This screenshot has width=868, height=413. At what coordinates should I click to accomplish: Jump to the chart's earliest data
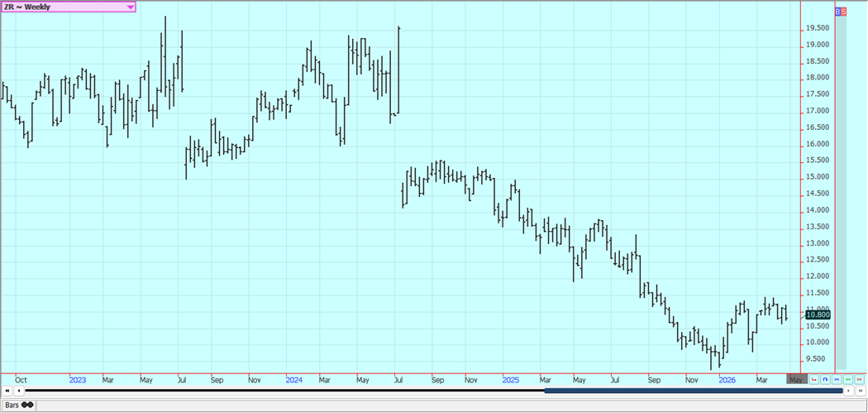(7, 391)
